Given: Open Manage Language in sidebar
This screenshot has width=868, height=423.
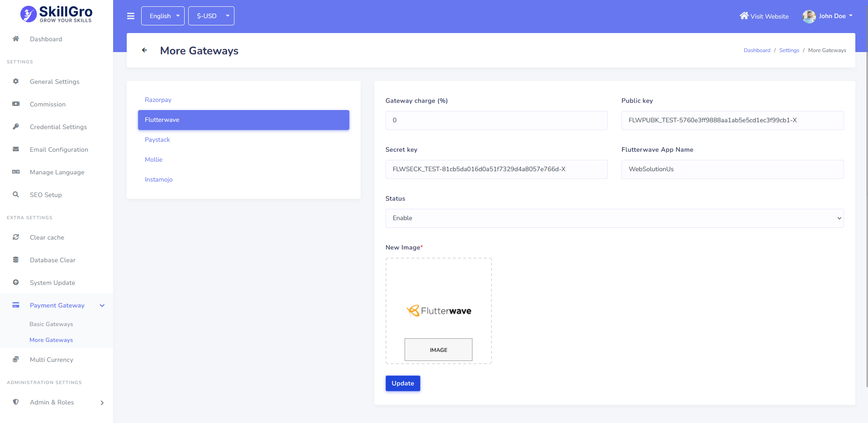Looking at the screenshot, I should 57,172.
